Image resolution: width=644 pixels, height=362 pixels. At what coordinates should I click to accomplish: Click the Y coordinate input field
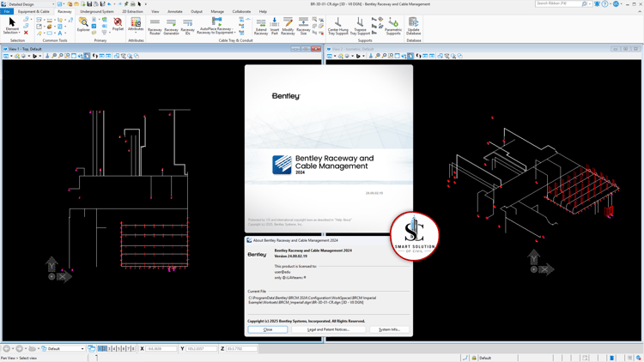pyautogui.click(x=201, y=348)
